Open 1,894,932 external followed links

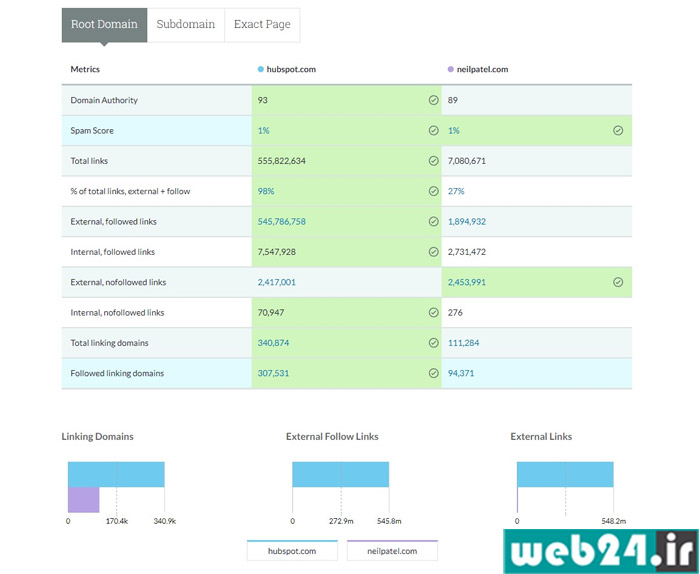[x=467, y=222]
